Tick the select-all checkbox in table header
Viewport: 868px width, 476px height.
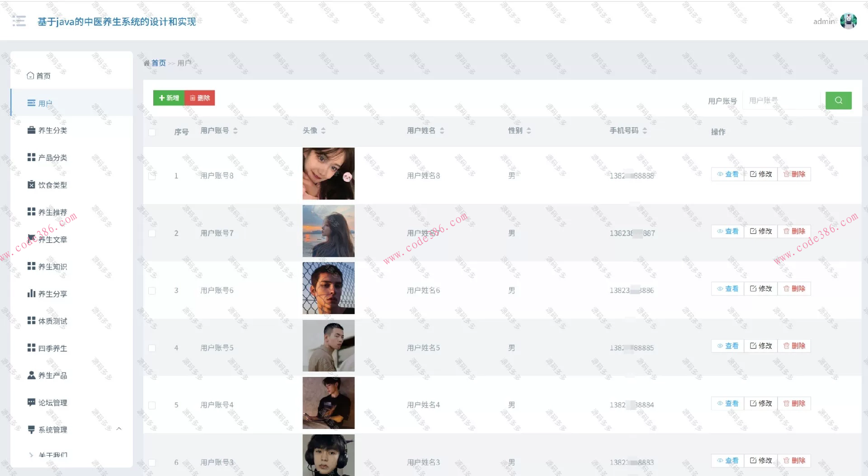click(x=152, y=132)
